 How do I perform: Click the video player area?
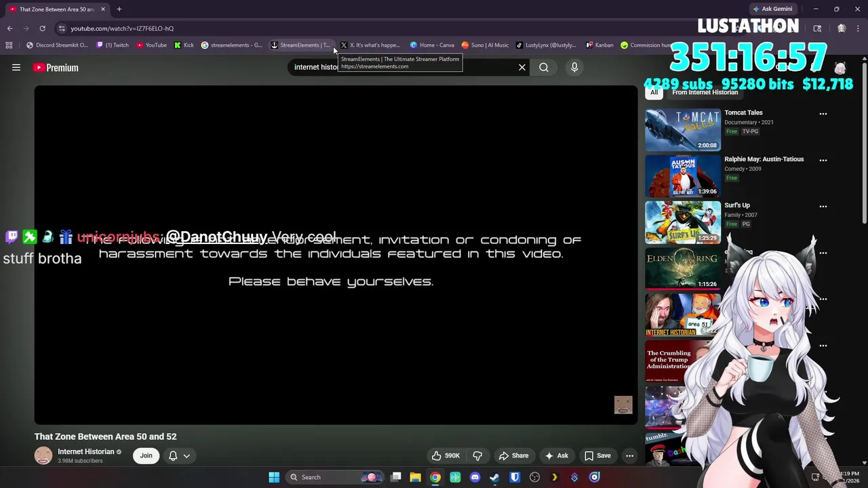coord(336,254)
